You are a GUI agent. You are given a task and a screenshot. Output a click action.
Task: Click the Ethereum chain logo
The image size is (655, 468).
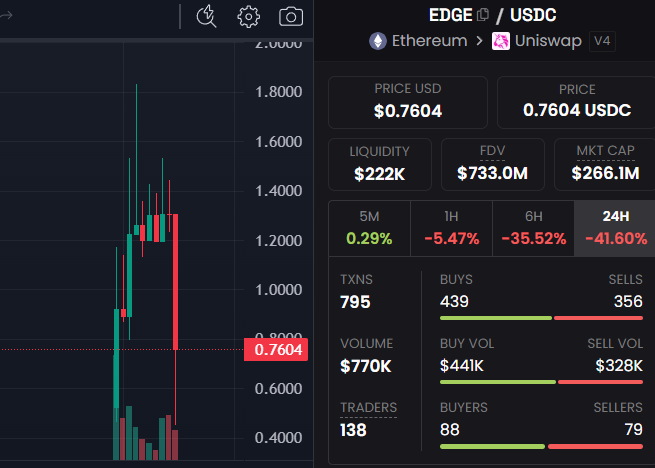[x=378, y=41]
